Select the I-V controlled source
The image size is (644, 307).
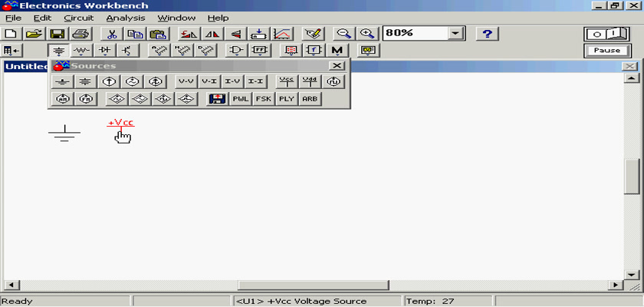pyautogui.click(x=232, y=82)
